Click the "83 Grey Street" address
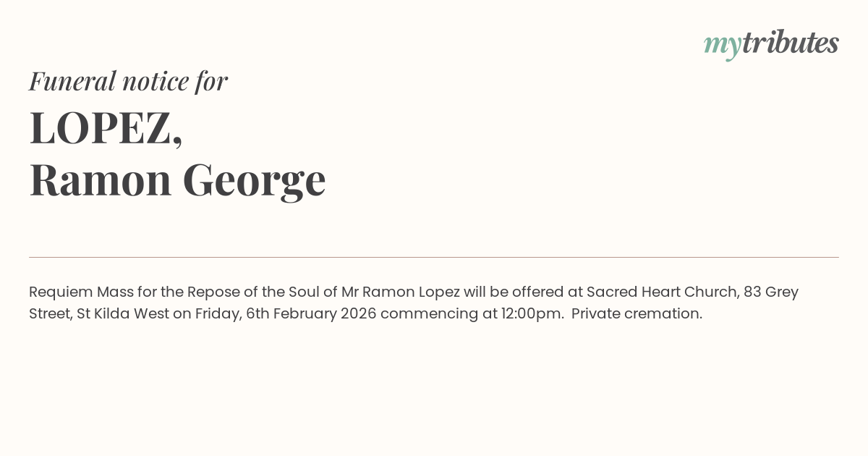 point(768,292)
